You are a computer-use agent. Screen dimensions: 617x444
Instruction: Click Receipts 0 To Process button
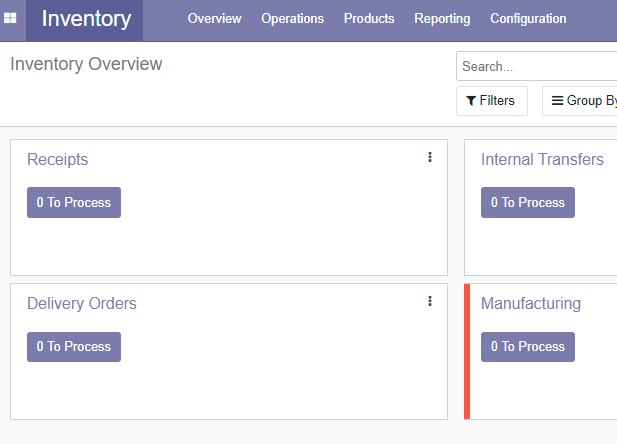pyautogui.click(x=74, y=202)
